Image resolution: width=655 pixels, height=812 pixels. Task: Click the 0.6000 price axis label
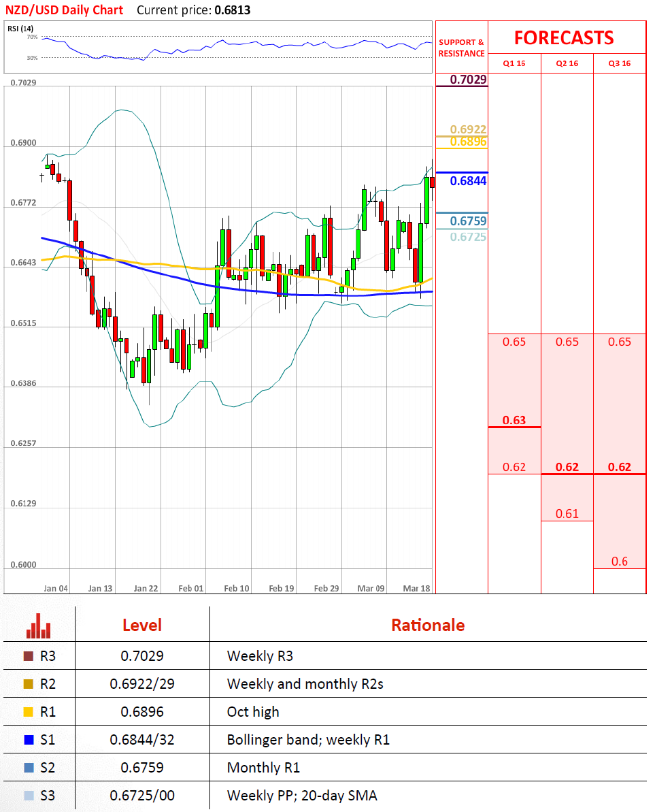[x=23, y=565]
